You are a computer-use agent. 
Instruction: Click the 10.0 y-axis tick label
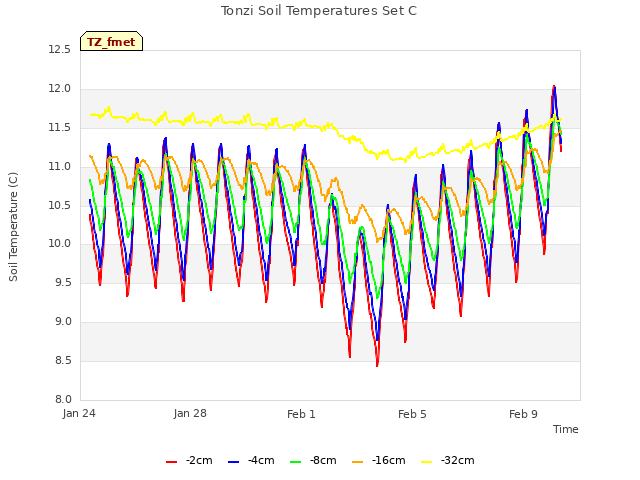[60, 244]
